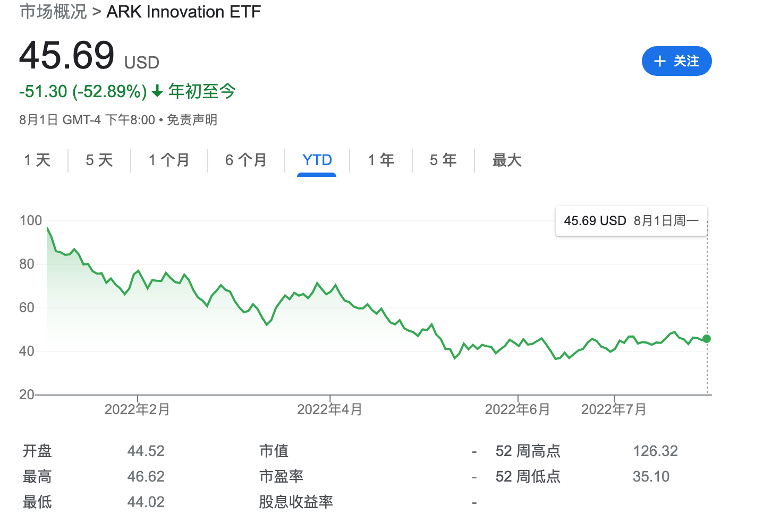
Task: Click the 45.69 price headline
Action: point(67,55)
